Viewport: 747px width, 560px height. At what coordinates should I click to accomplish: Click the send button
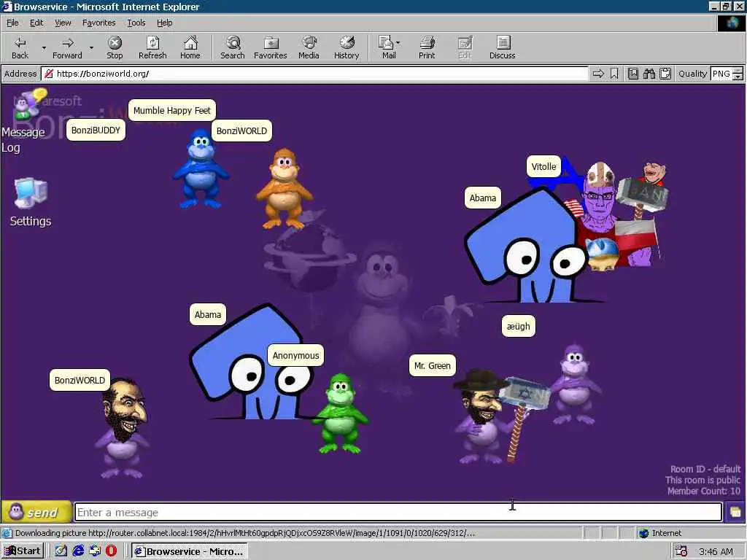coord(36,512)
